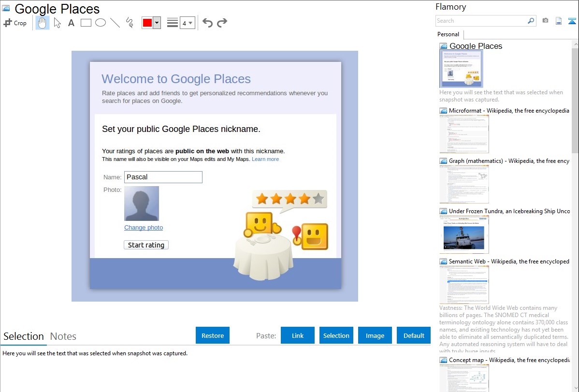Click the Default paste button

(414, 335)
